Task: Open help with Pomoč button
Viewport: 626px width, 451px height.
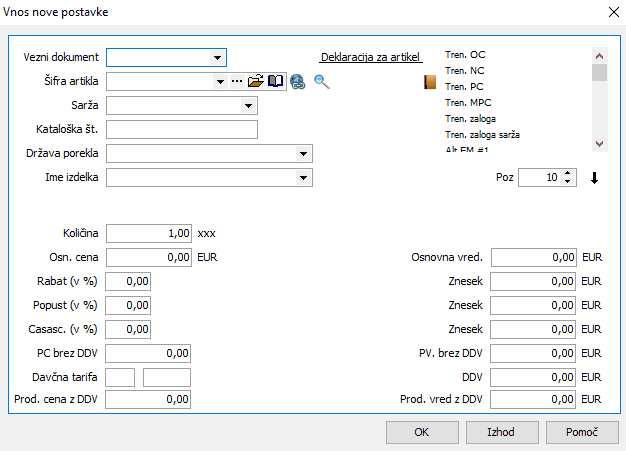Action: [x=582, y=432]
